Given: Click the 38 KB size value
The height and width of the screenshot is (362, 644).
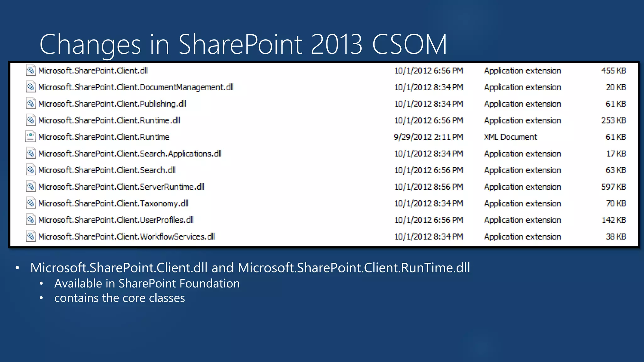Looking at the screenshot, I should tap(616, 237).
